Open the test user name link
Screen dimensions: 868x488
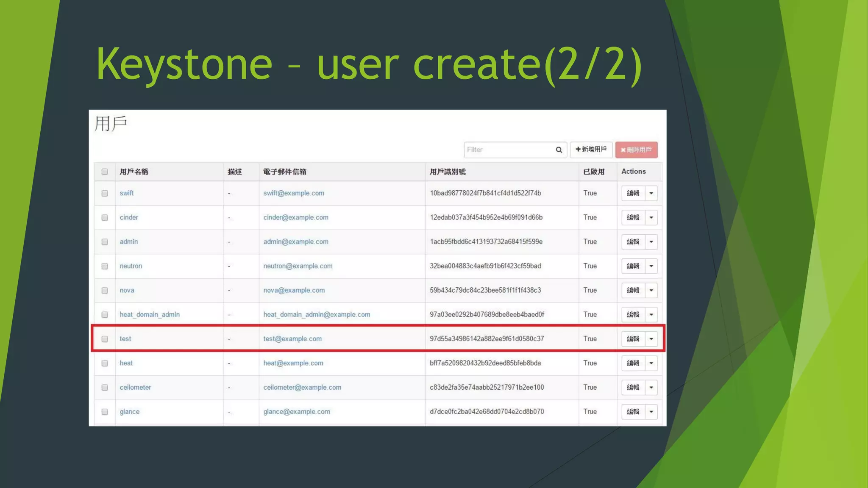click(125, 339)
